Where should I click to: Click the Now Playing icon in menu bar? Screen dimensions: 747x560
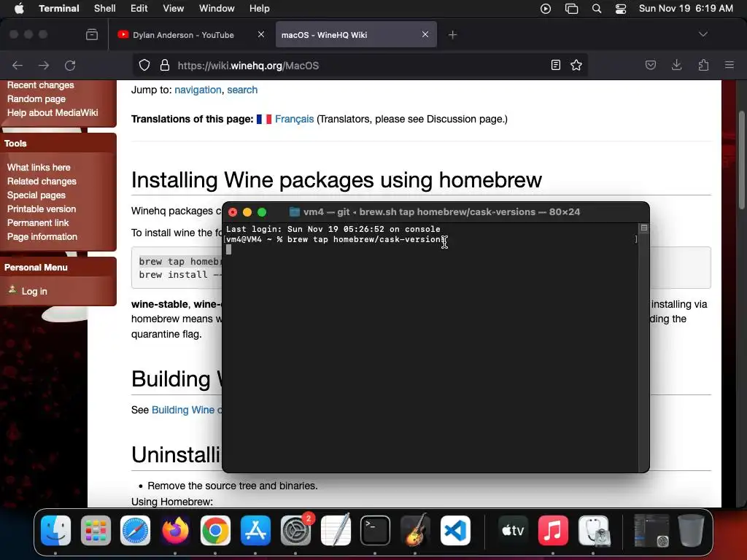[546, 9]
